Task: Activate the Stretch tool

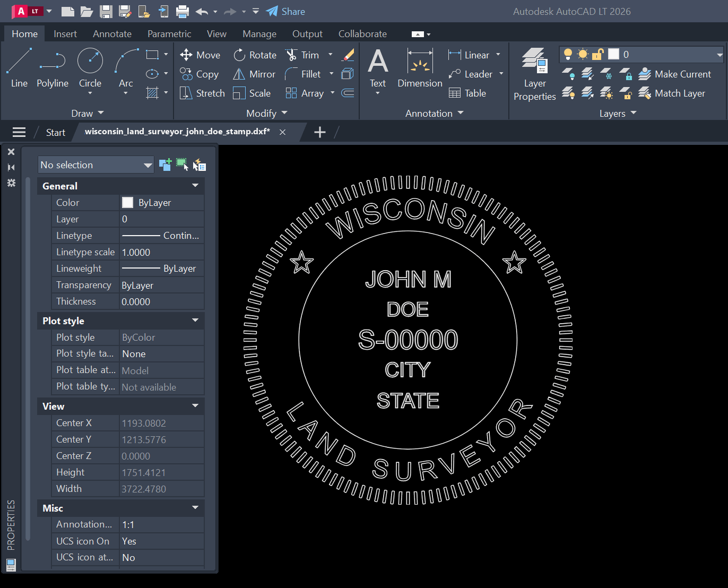Action: (x=202, y=93)
